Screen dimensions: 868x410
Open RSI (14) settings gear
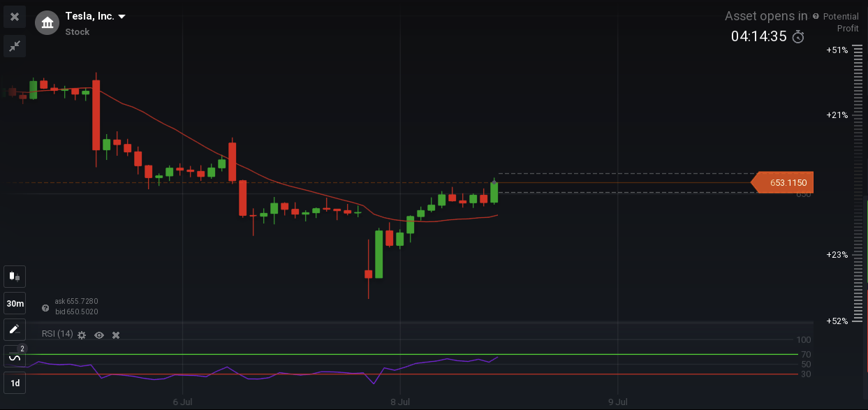tap(82, 335)
